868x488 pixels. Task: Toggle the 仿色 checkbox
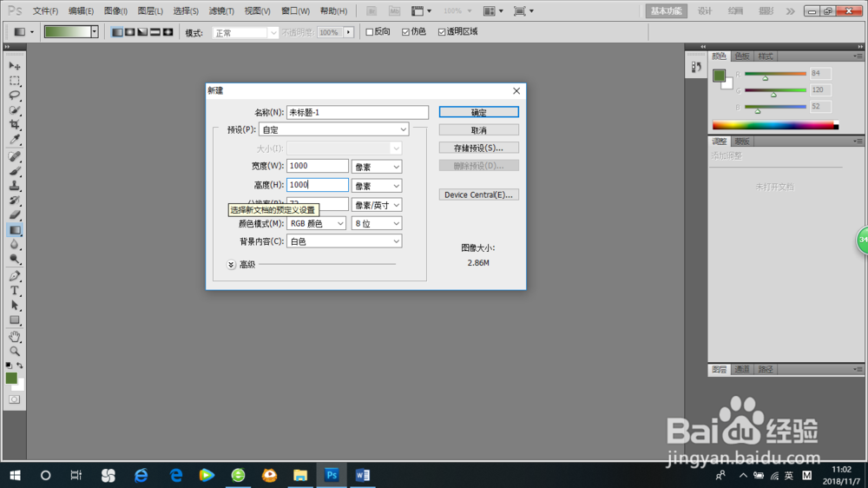click(x=405, y=32)
